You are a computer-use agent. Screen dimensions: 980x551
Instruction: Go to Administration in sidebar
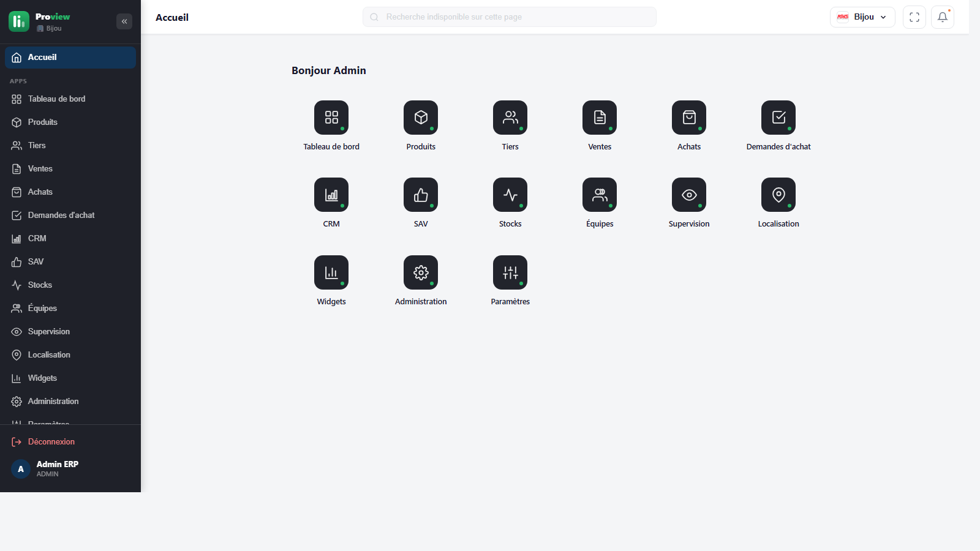click(x=70, y=402)
